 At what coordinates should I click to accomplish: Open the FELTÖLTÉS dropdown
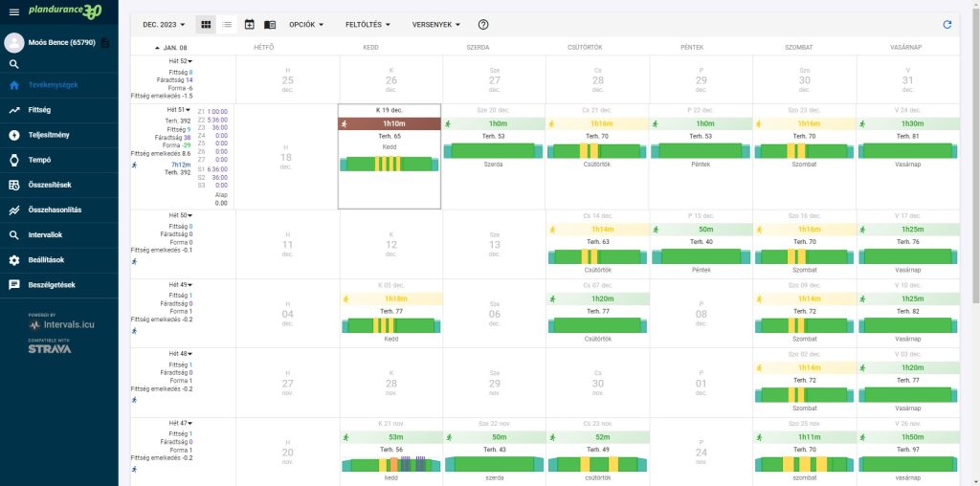pos(367,25)
